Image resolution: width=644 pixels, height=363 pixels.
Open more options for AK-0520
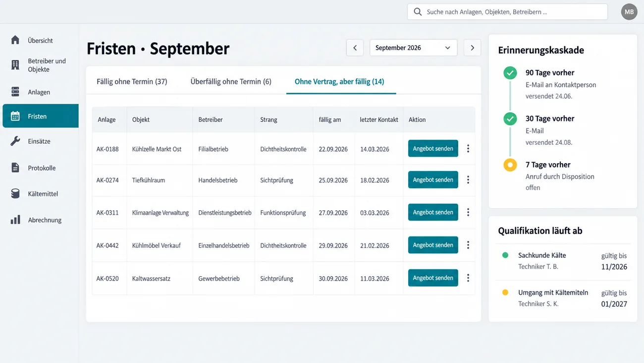click(x=468, y=278)
